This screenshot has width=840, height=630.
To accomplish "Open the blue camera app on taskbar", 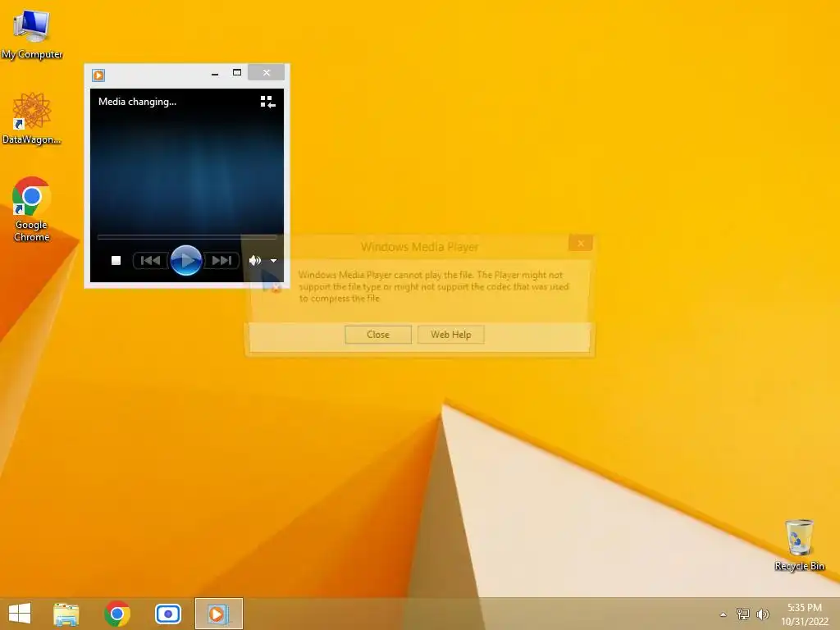I will pos(168,614).
